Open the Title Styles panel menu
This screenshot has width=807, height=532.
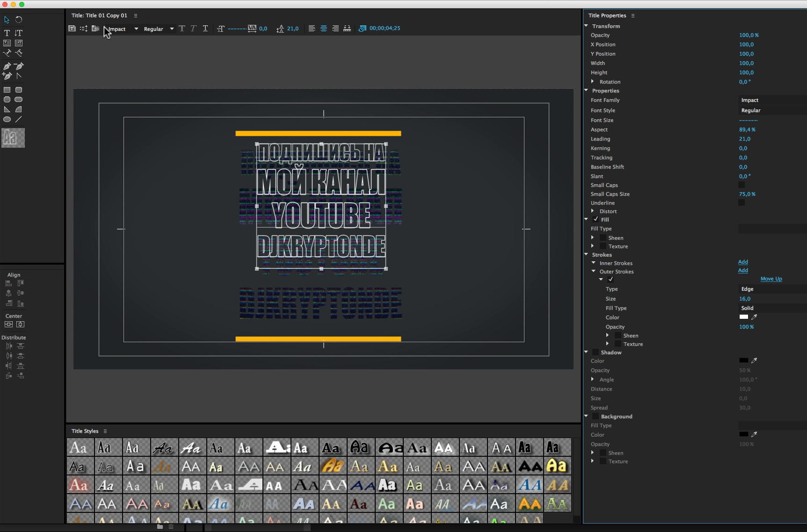pyautogui.click(x=105, y=431)
